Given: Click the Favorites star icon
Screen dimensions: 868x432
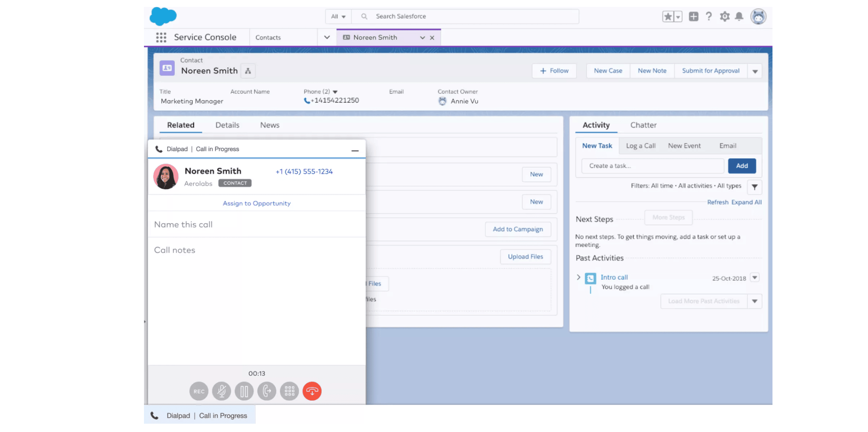Looking at the screenshot, I should (x=668, y=17).
